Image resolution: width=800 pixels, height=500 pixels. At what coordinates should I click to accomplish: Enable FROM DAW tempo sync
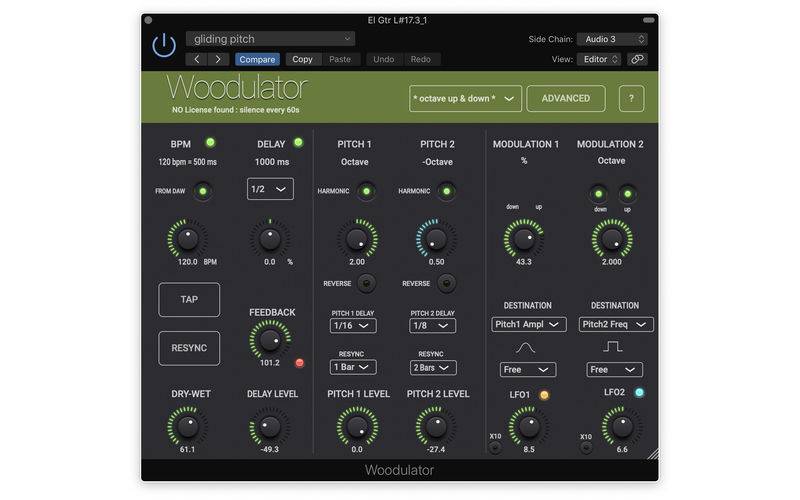203,191
